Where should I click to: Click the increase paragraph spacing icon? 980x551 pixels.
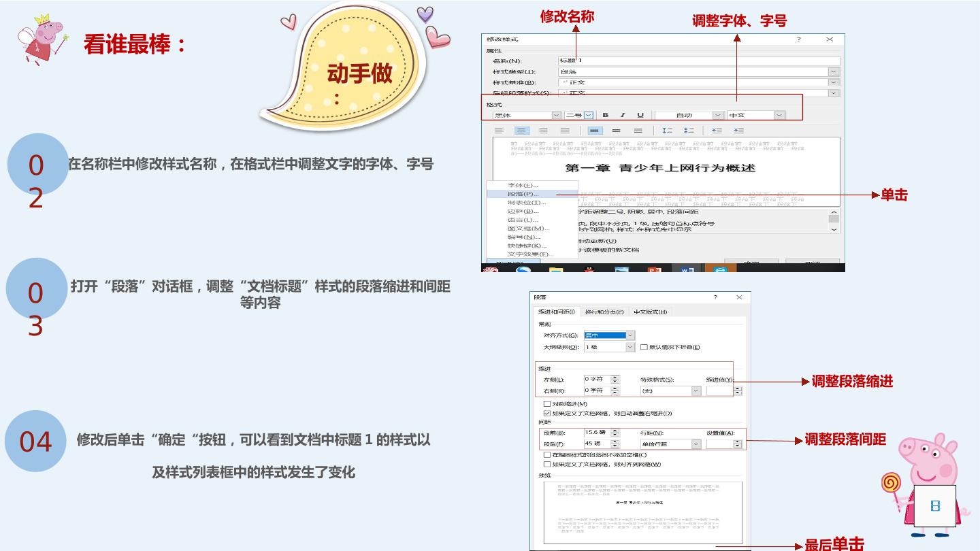click(x=667, y=131)
